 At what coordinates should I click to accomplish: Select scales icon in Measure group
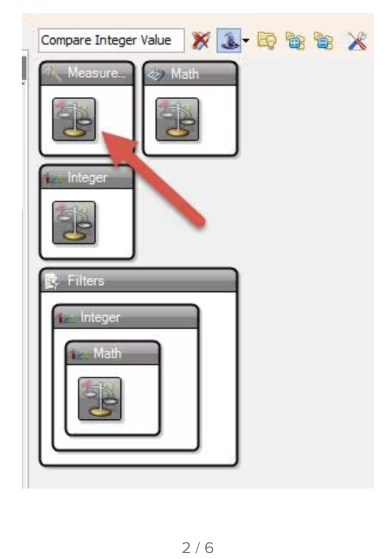coord(74,119)
